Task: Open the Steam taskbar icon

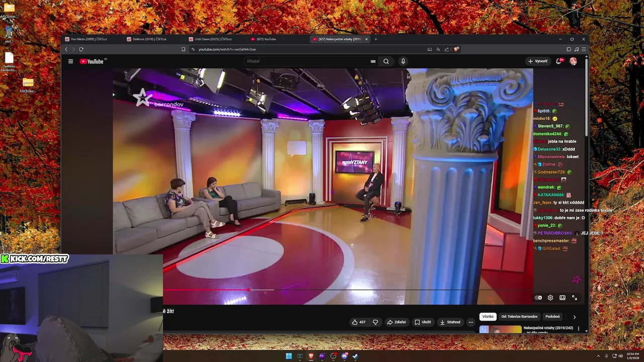Action: click(x=355, y=356)
